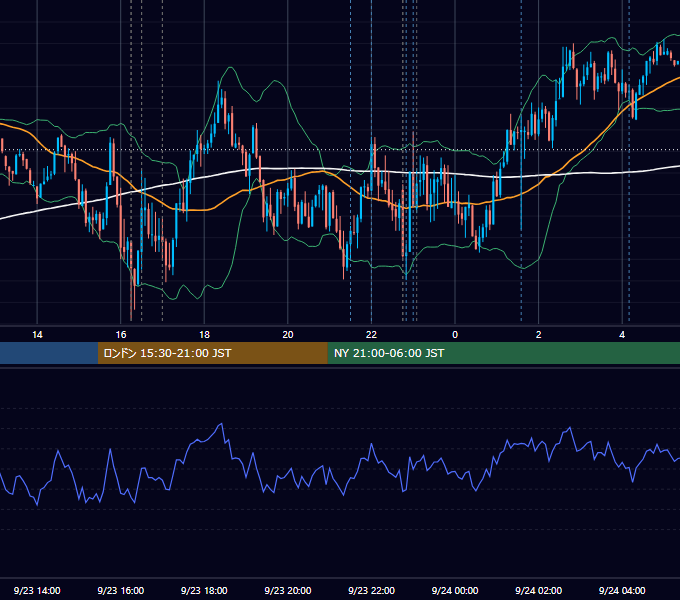Click the 9/24 00:00 date label
Screen dimensions: 680x600
coord(455,590)
